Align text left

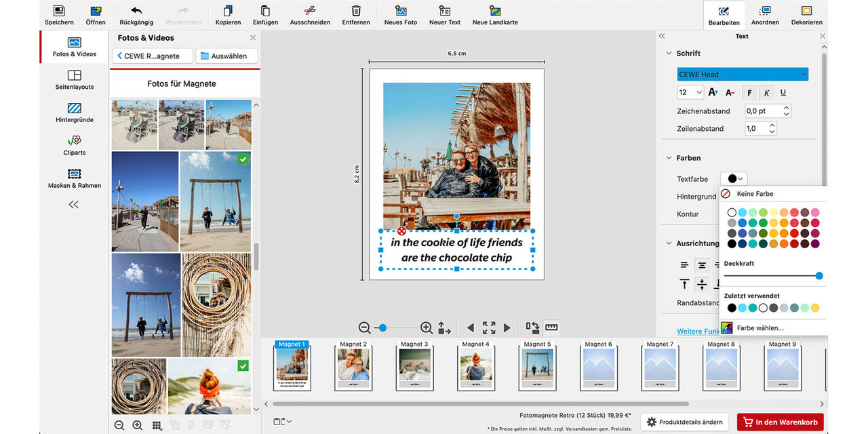[684, 265]
